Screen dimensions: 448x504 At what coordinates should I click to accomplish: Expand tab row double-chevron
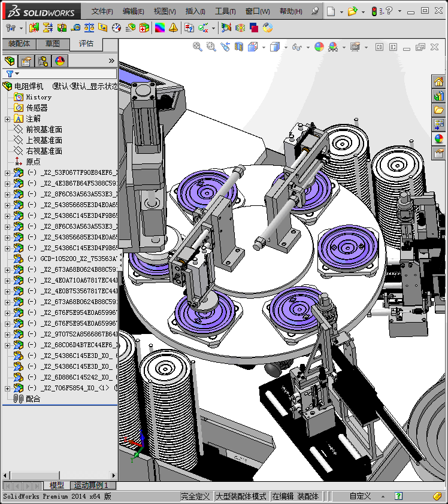pyautogui.click(x=111, y=60)
